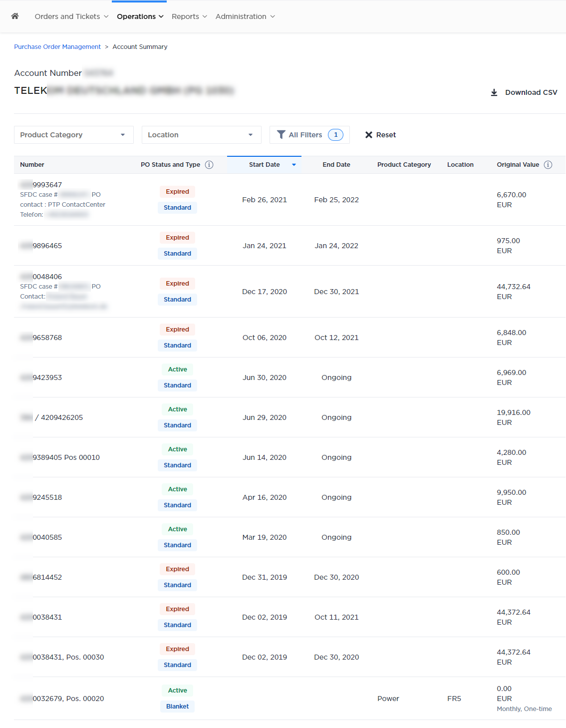This screenshot has height=728, width=566.
Task: Click the filter count badge 1
Action: [x=336, y=135]
